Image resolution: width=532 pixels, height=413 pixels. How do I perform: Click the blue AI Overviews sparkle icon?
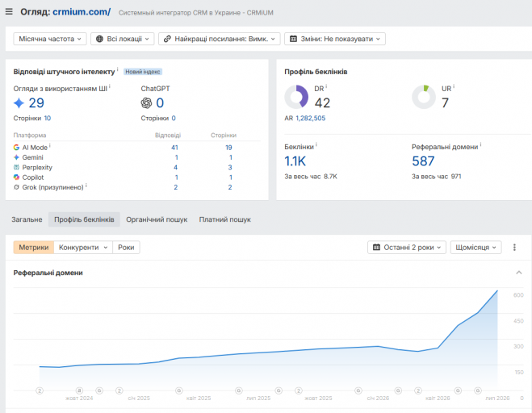[19, 103]
